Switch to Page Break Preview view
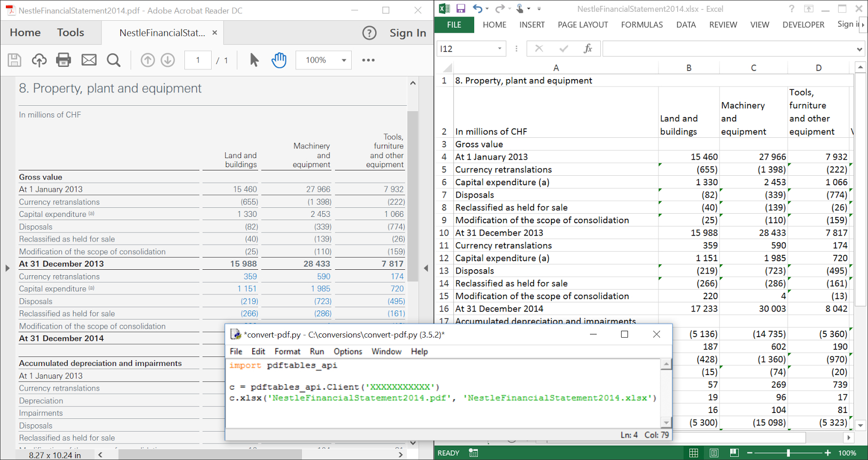Viewport: 868px width, 460px height. tap(734, 453)
